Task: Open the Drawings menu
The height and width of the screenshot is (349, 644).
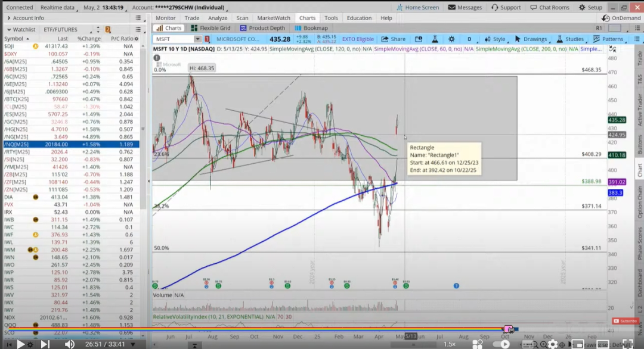Action: point(531,39)
